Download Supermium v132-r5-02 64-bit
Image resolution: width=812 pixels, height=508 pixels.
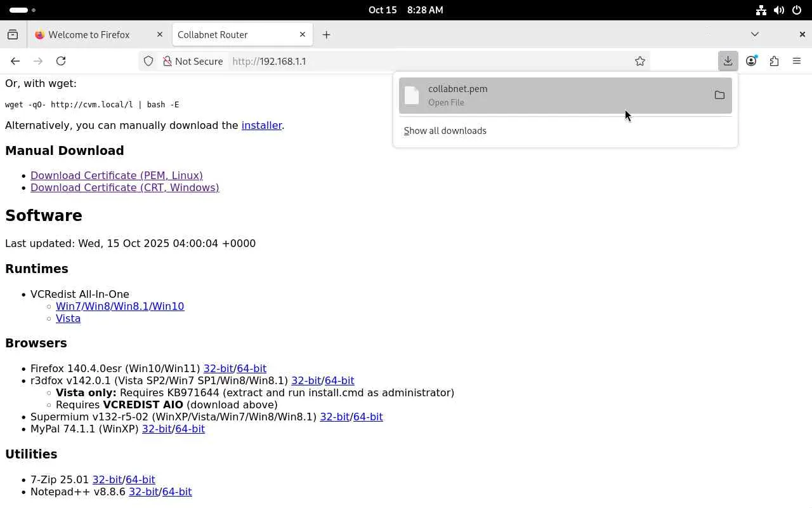coord(368,417)
